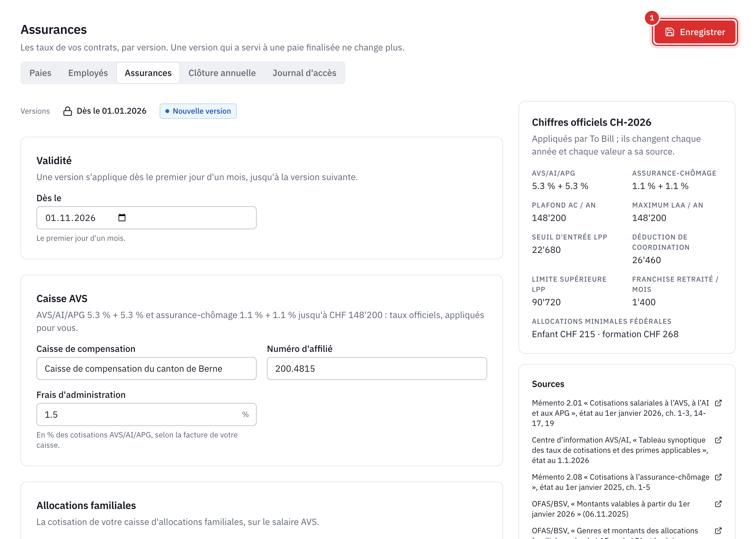Open external link icon for Tableau synoptique source
Viewport: 756px width, 539px height.
pos(718,440)
